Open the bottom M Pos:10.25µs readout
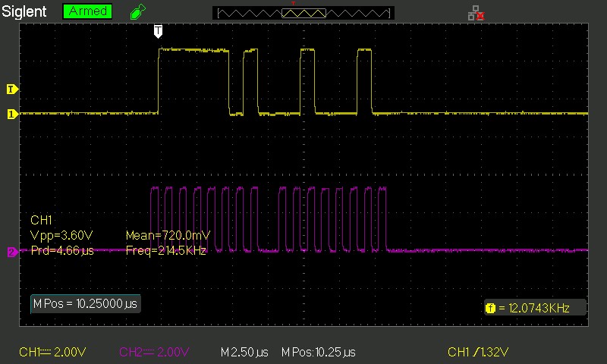 318,353
